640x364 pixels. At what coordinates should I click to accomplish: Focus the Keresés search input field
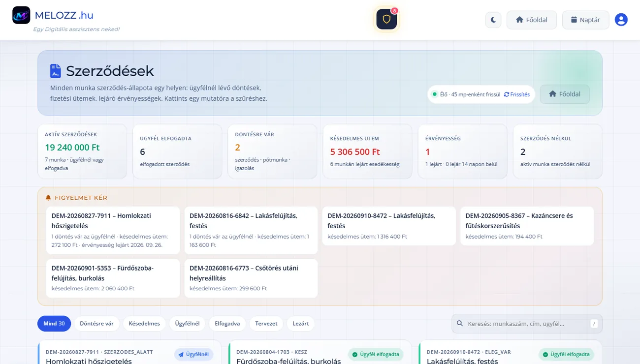point(527,324)
